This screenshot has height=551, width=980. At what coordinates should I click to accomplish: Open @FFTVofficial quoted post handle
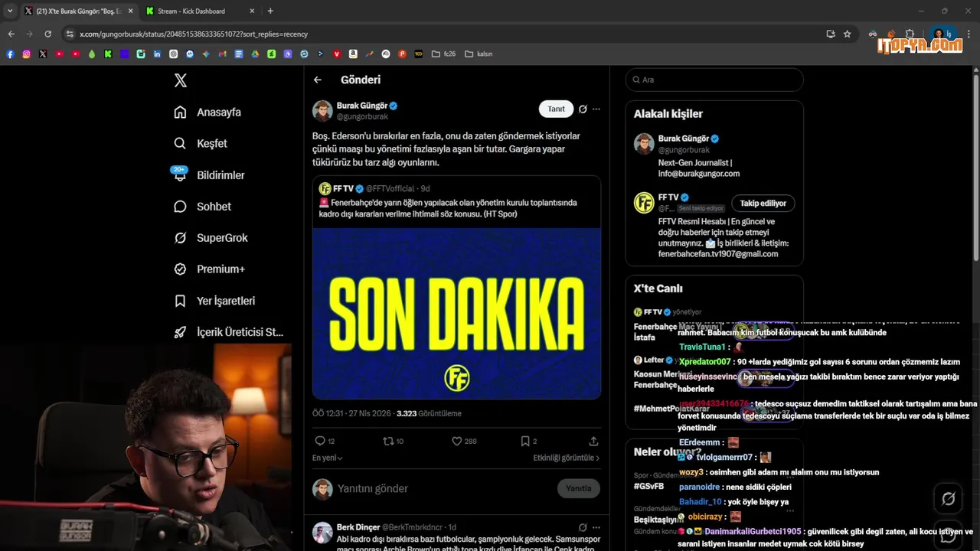coord(390,188)
